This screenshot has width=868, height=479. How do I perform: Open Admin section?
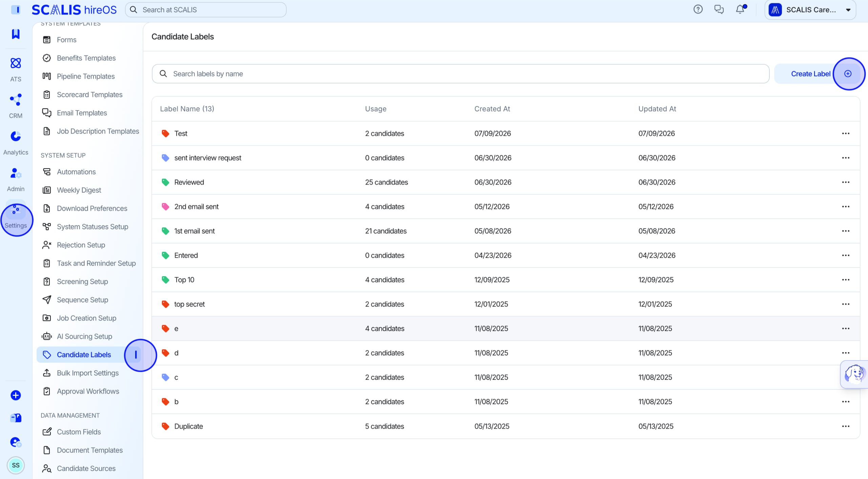16,179
